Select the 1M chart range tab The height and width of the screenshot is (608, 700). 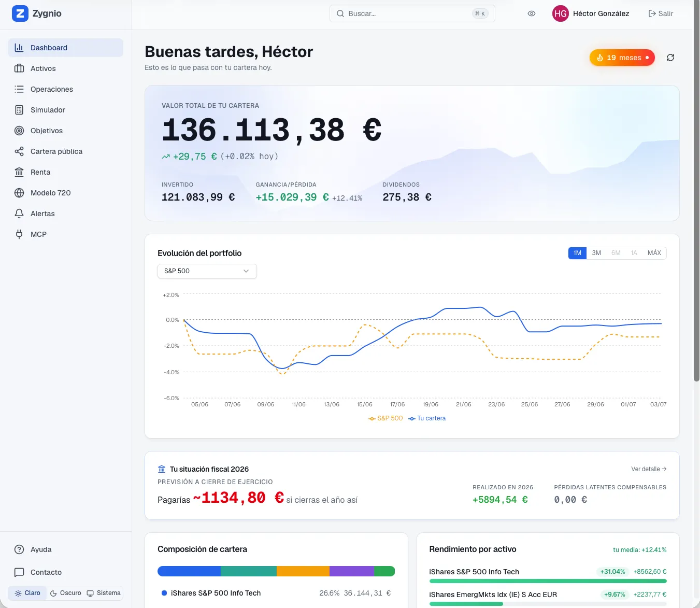[x=577, y=253]
